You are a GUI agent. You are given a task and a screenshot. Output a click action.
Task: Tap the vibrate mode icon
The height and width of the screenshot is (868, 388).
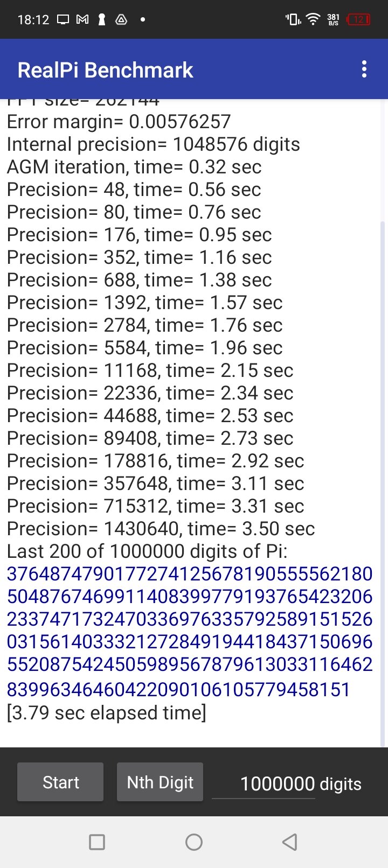(x=293, y=19)
